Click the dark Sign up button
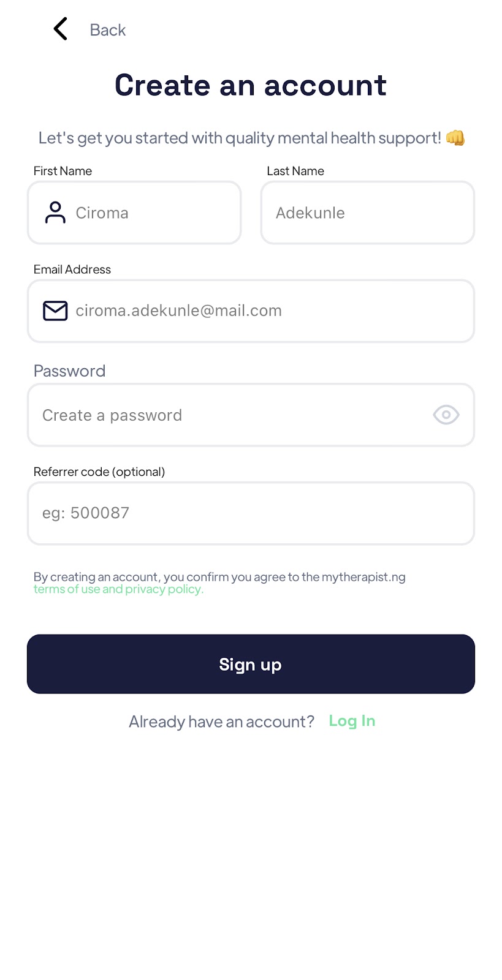Image resolution: width=502 pixels, height=980 pixels. pyautogui.click(x=251, y=664)
